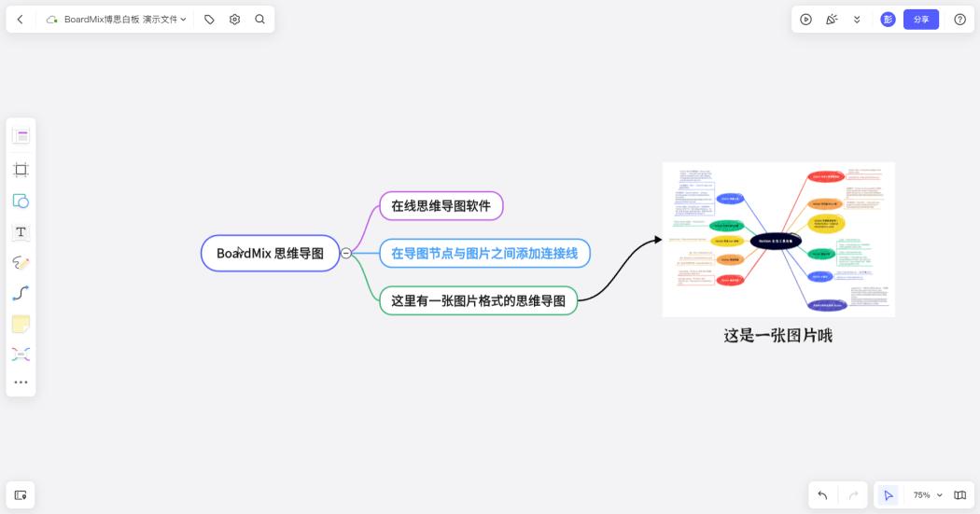Open the 75% zoom level dropdown
This screenshot has width=980, height=514.
(x=928, y=495)
